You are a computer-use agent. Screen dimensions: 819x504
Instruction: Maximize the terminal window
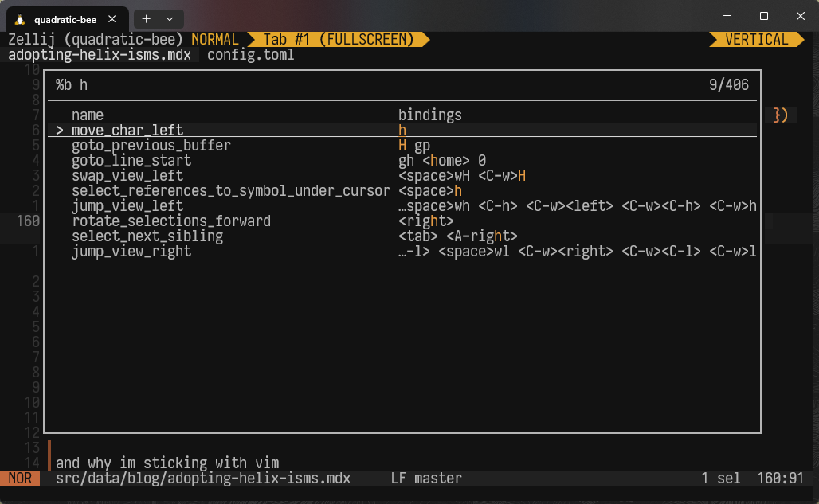pyautogui.click(x=764, y=16)
